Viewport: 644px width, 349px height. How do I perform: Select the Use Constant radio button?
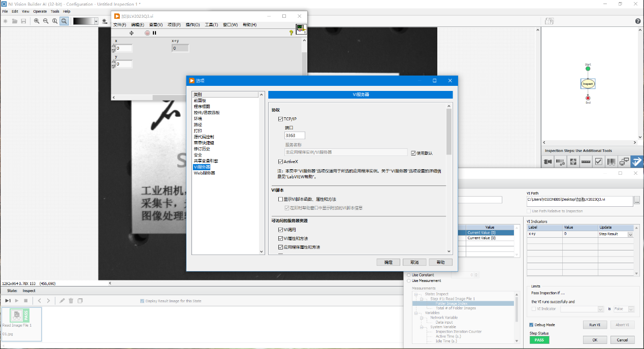tap(409, 275)
